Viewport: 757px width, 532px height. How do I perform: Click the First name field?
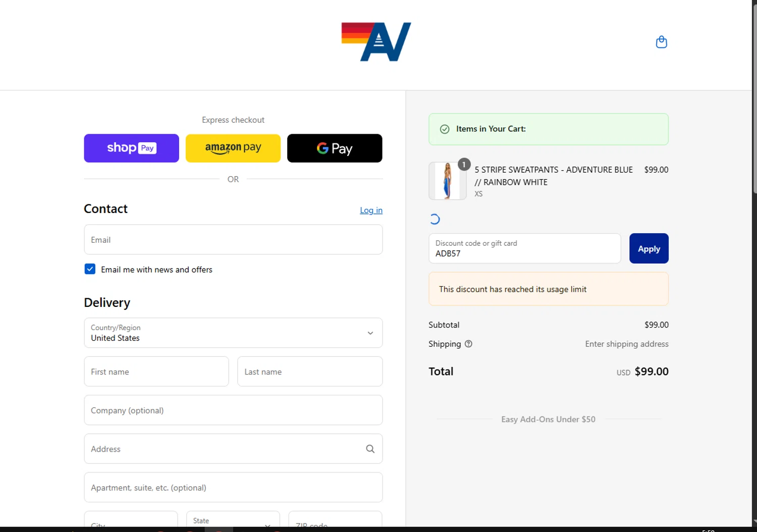pos(156,371)
